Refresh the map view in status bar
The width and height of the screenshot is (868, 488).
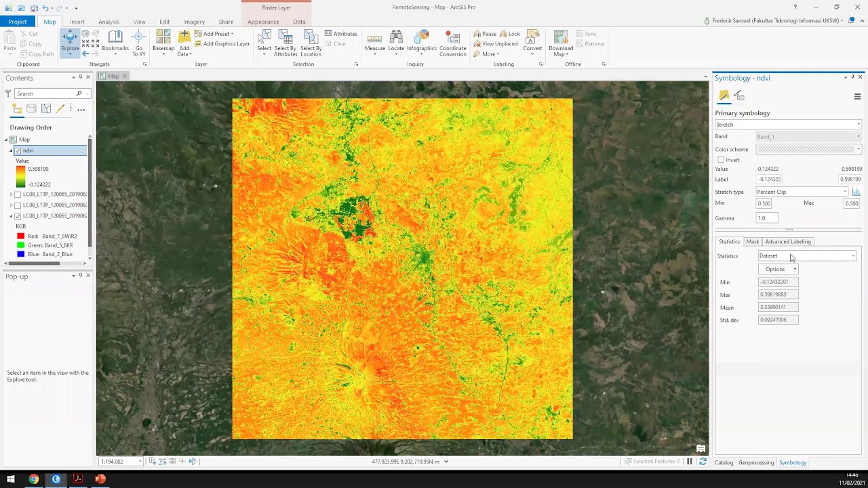(x=703, y=462)
